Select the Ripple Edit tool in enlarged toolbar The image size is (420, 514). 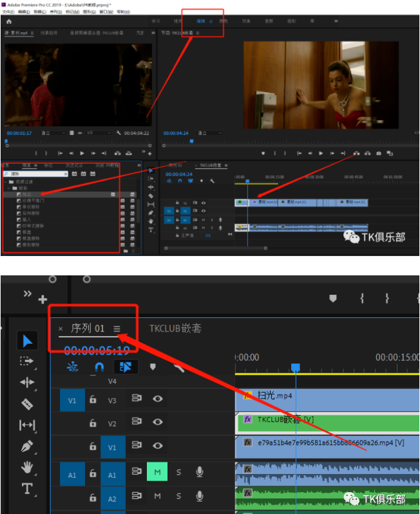click(x=27, y=382)
